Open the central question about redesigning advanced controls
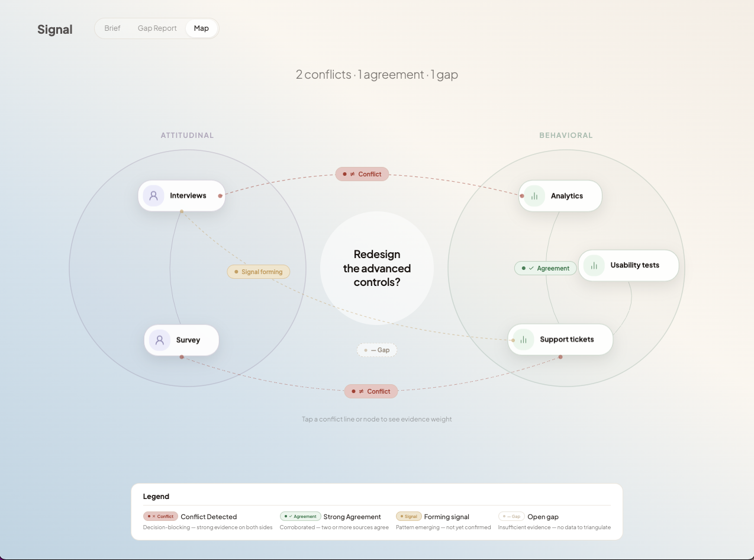The height and width of the screenshot is (560, 754). 377,268
